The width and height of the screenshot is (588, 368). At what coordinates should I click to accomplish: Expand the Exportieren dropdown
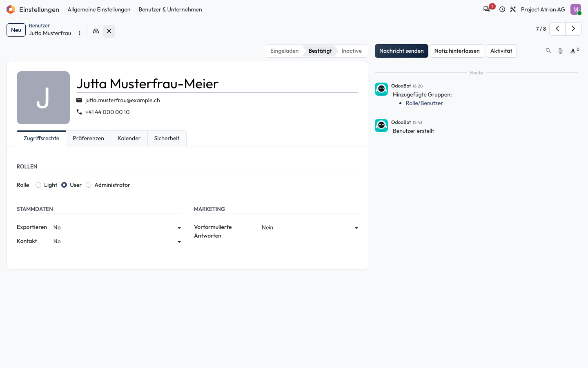pyautogui.click(x=117, y=228)
